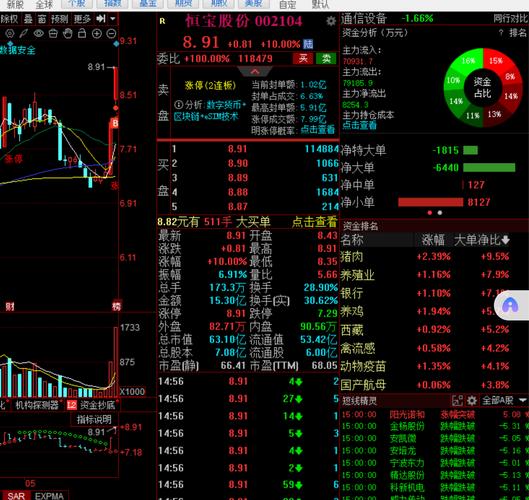Zoom out with the minus circle icon
529x500 pixels.
pos(111,33)
